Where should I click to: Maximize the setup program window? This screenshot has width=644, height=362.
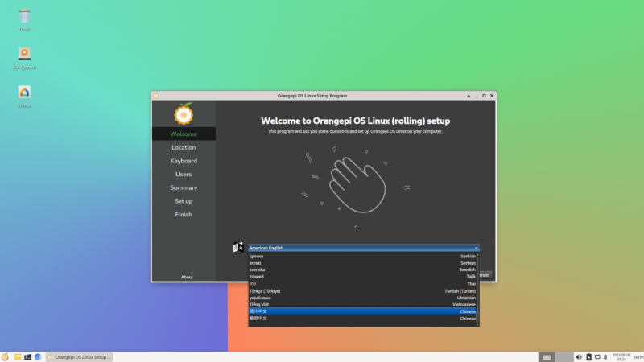click(x=485, y=96)
